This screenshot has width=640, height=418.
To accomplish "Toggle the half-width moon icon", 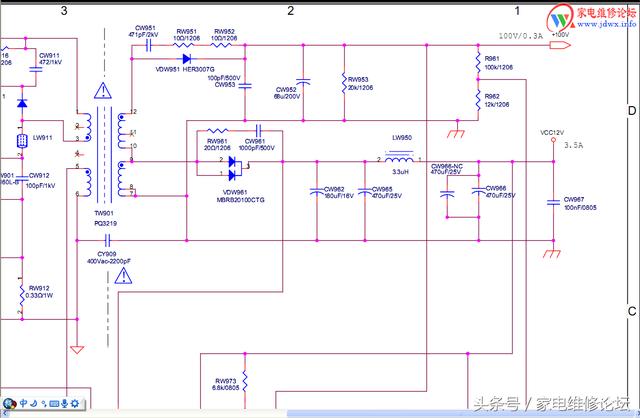I will (34, 403).
